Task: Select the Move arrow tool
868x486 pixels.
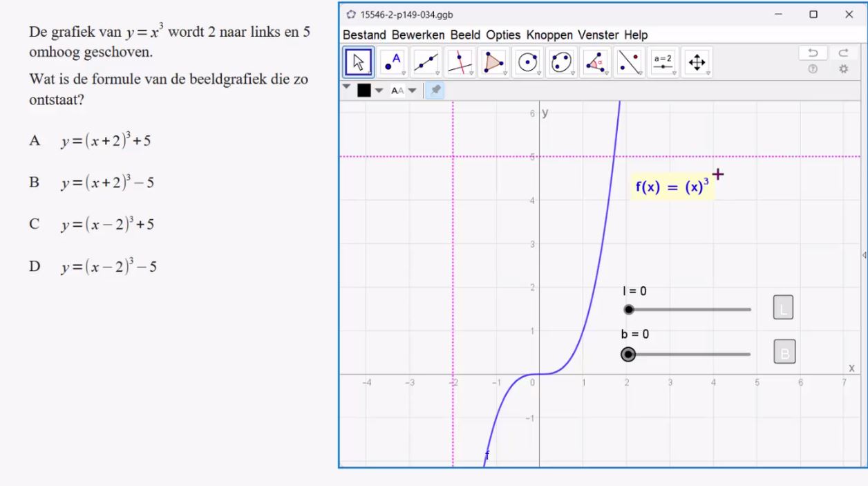Action: 359,63
